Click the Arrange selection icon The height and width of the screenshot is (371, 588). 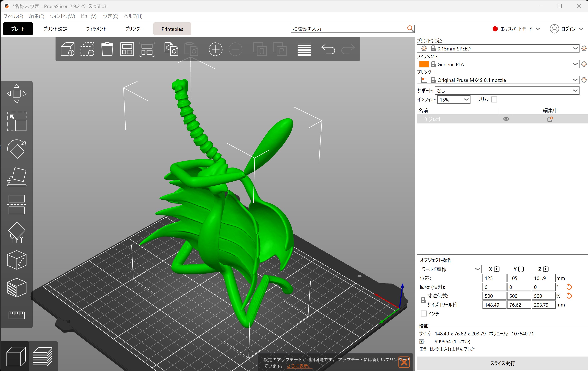147,49
